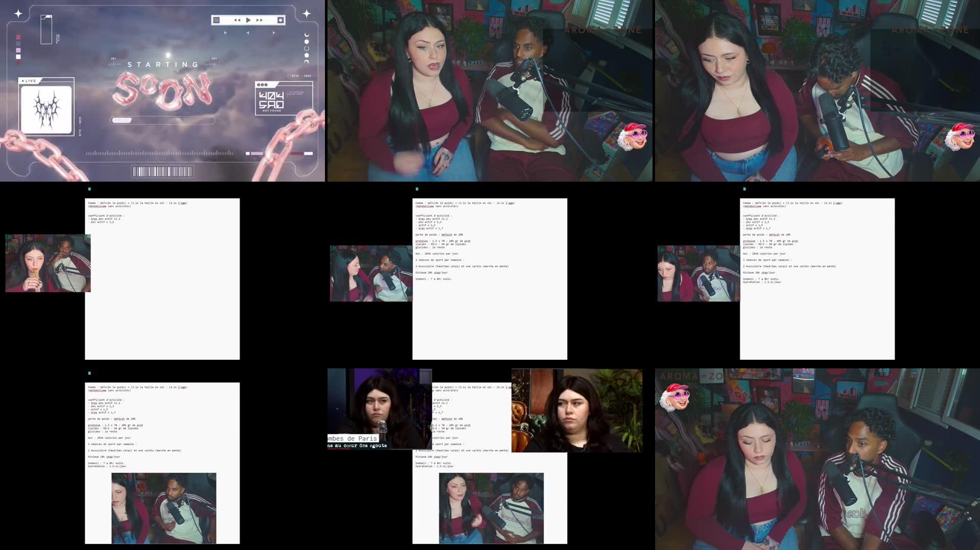Select the white color swatch on overlay
Screen dimensions: 980x550
coord(18,57)
